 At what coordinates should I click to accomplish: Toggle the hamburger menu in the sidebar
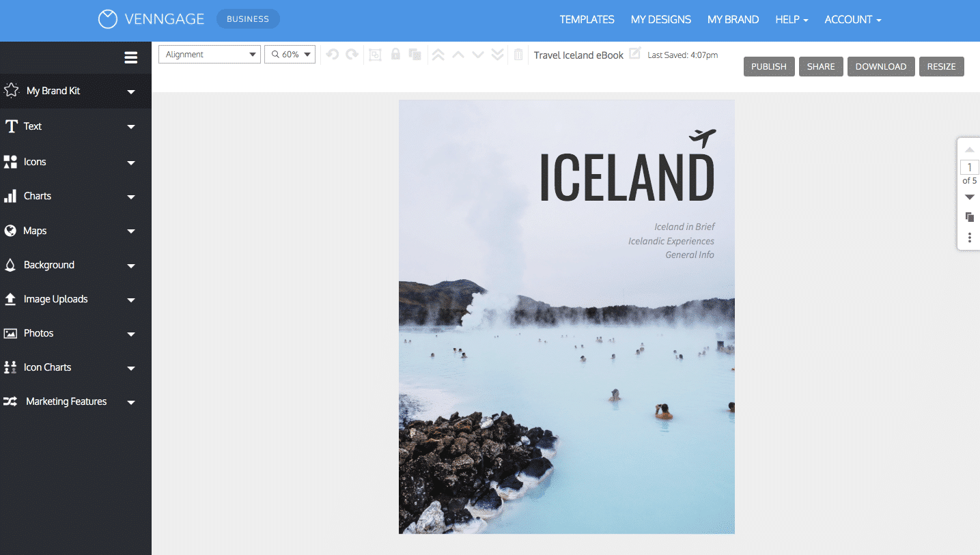131,58
